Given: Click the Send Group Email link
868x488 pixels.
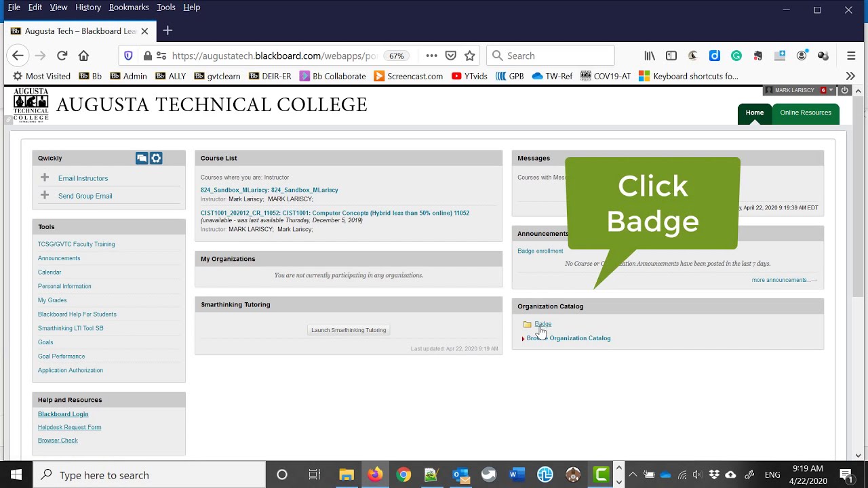Looking at the screenshot, I should [85, 196].
